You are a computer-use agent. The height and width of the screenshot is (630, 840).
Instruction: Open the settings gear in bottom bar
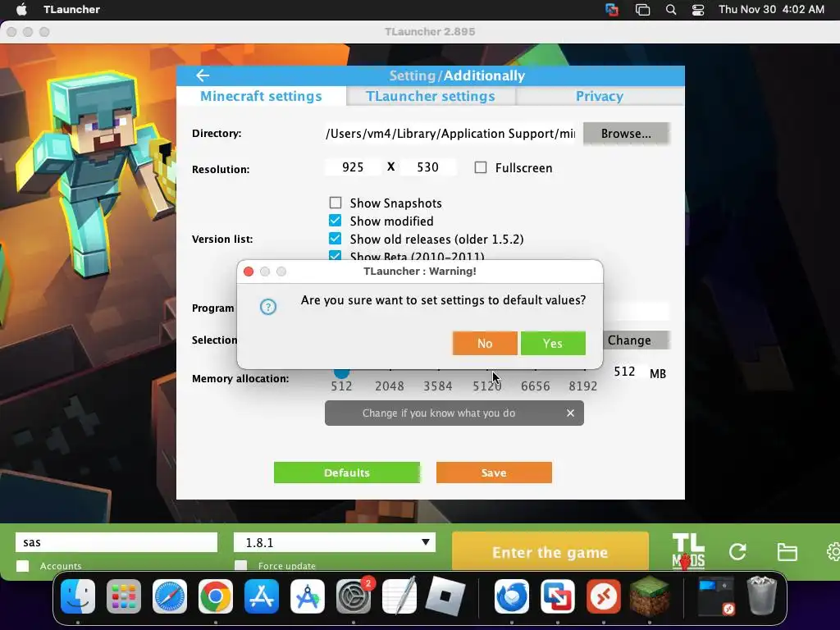coord(833,552)
